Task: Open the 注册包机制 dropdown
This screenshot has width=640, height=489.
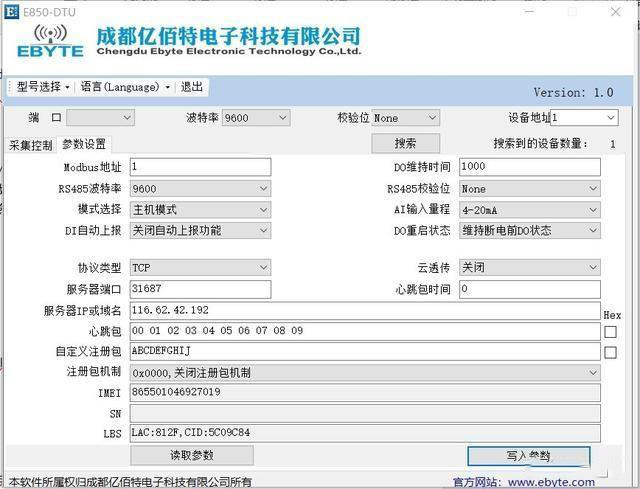Action: pos(366,372)
